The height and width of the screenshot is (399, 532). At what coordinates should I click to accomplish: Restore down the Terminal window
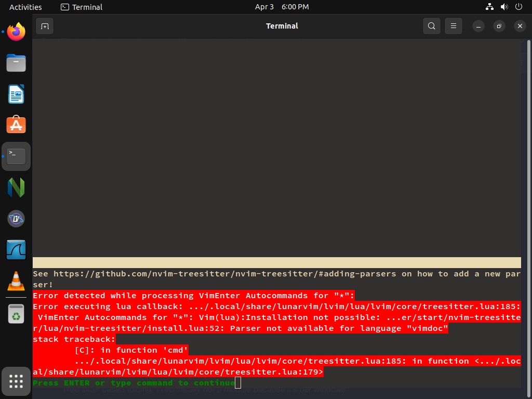point(499,26)
